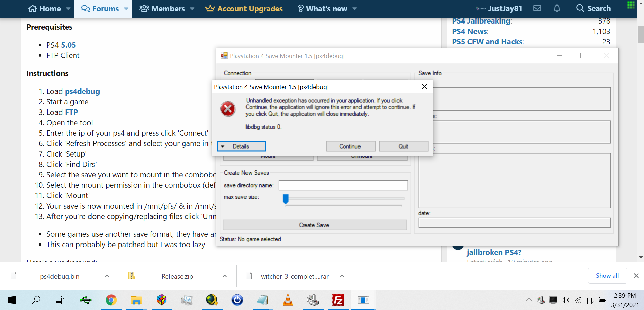
Task: Open the joystick app in the taskbar
Action: click(313, 300)
